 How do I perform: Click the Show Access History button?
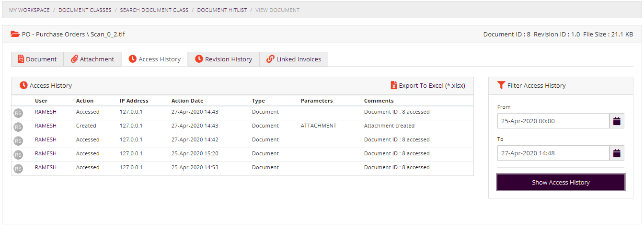click(561, 182)
